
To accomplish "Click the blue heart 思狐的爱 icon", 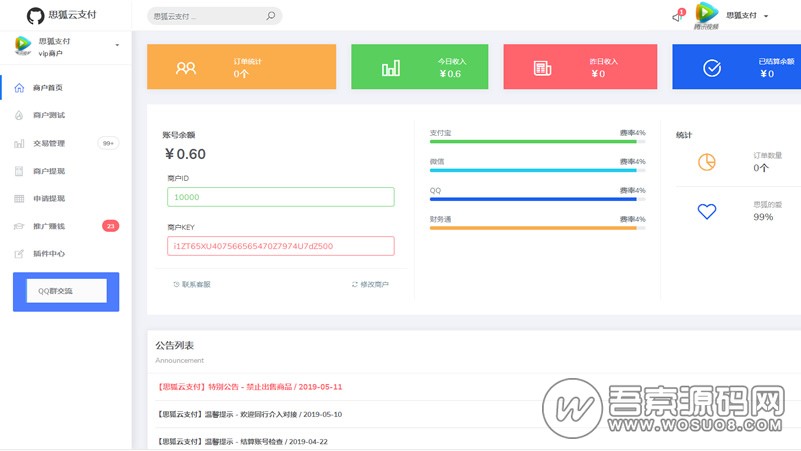I will pos(707,211).
